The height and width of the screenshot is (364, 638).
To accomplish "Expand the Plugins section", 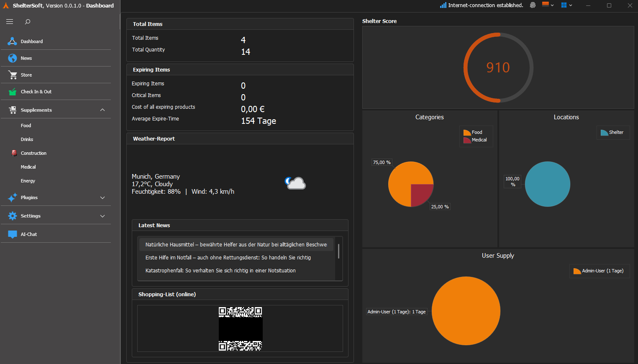I will pyautogui.click(x=102, y=197).
